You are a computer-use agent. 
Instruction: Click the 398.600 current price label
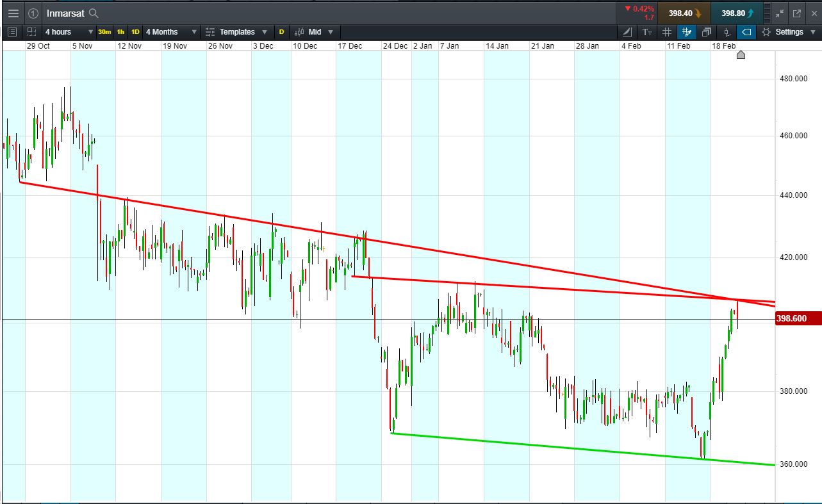tap(798, 318)
